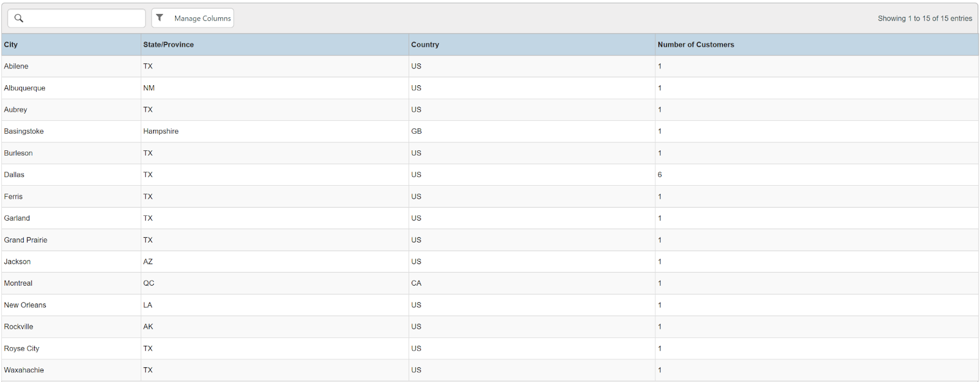This screenshot has height=382, width=980.
Task: Click the filter funnel icon
Action: click(160, 18)
